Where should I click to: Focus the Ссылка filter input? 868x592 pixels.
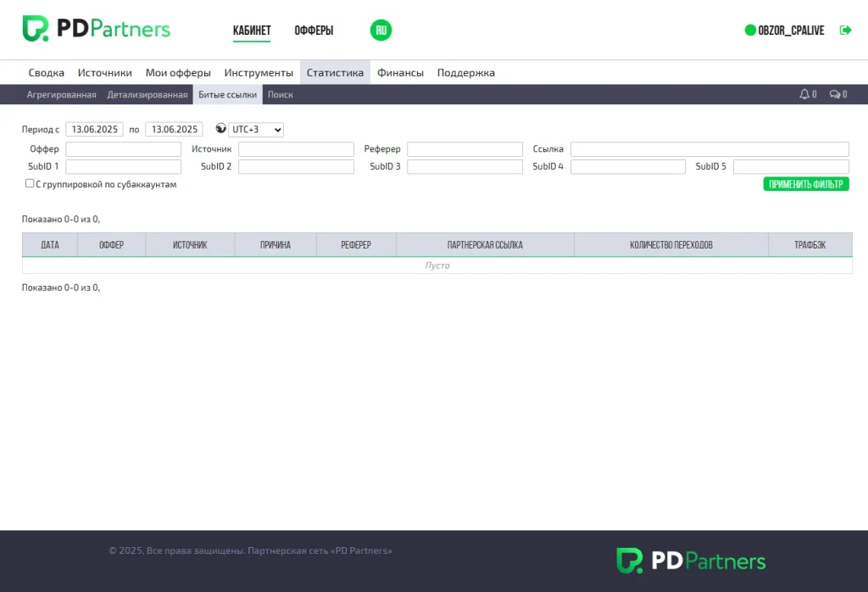(x=709, y=149)
